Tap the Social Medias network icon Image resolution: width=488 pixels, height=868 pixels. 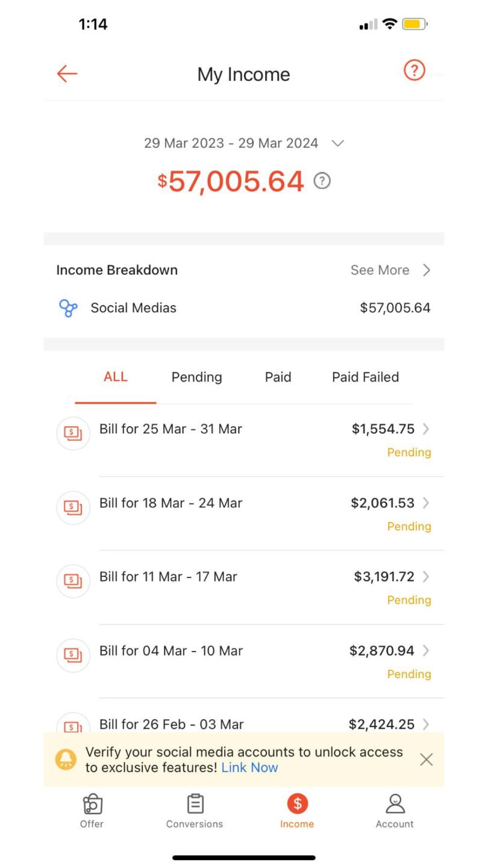[68, 308]
